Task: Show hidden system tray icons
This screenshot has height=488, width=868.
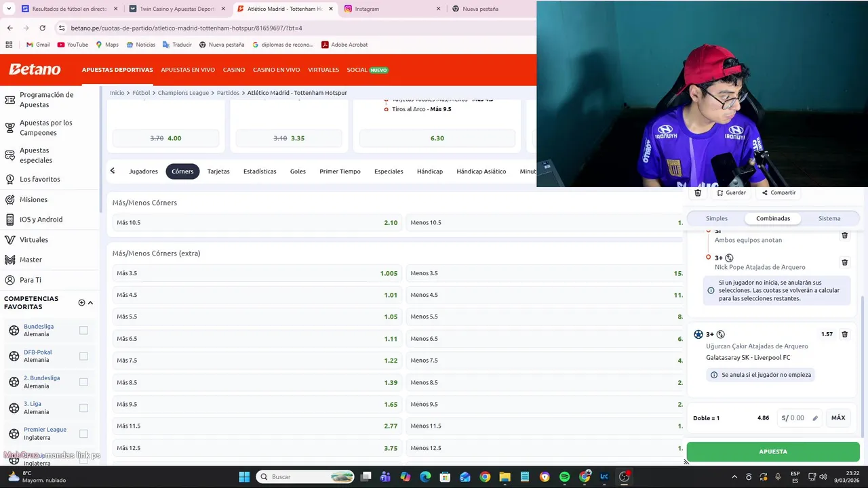Action: coord(734,477)
